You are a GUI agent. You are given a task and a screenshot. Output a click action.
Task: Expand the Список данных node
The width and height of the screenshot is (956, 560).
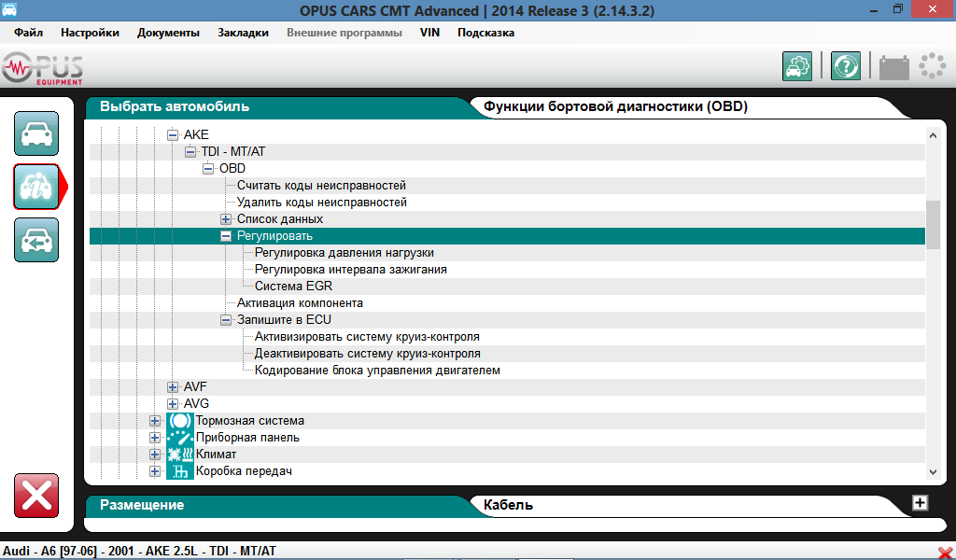(226, 218)
